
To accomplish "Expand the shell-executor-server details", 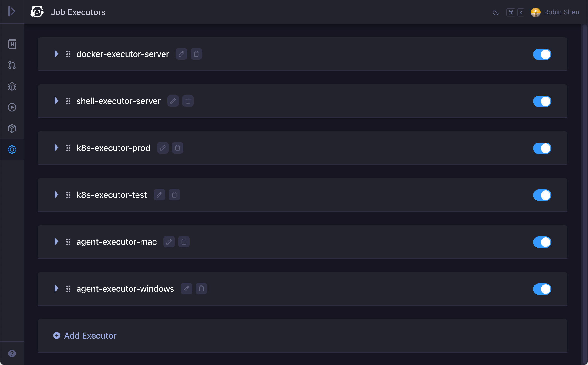I will [x=56, y=101].
